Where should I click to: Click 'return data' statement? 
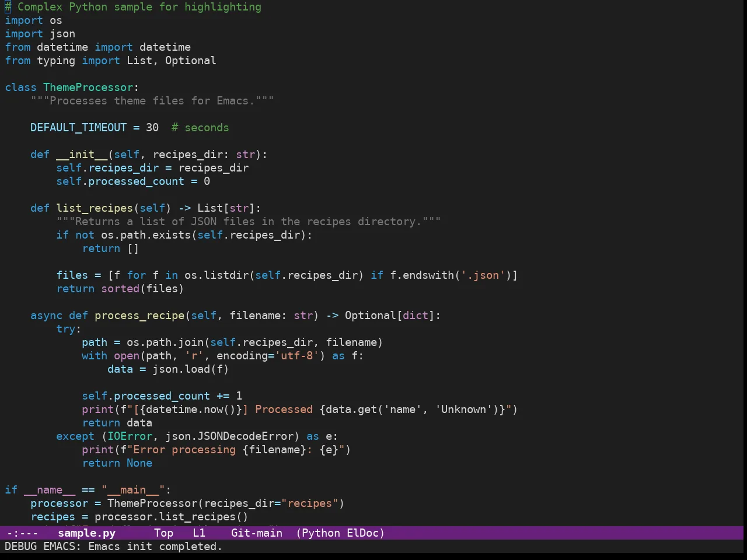[117, 423]
